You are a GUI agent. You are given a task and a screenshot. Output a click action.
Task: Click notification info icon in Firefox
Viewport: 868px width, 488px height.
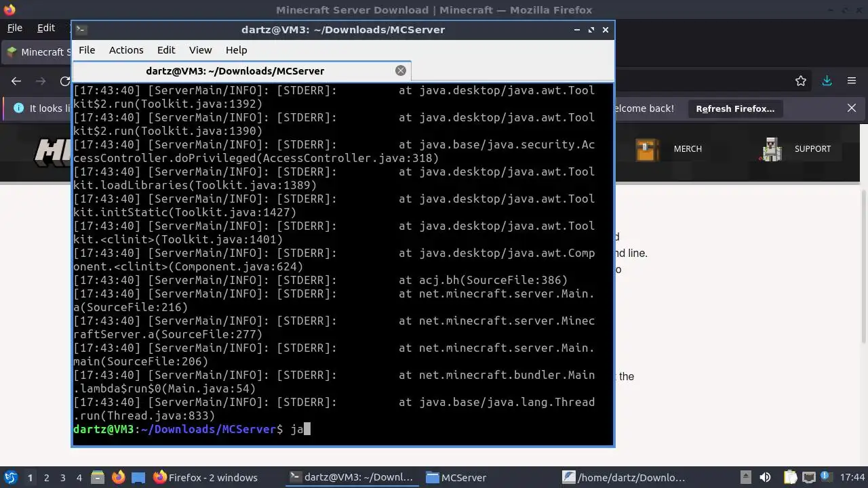[x=18, y=108]
